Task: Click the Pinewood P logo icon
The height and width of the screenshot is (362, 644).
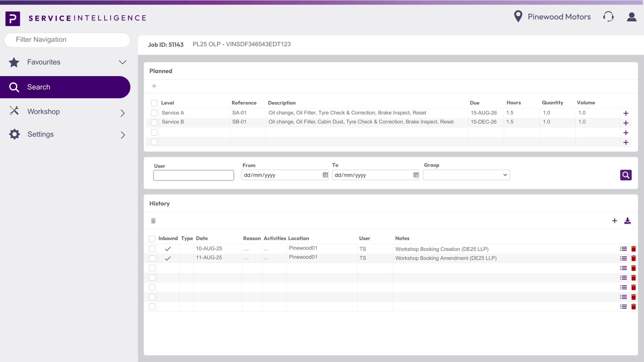Action: point(13,19)
